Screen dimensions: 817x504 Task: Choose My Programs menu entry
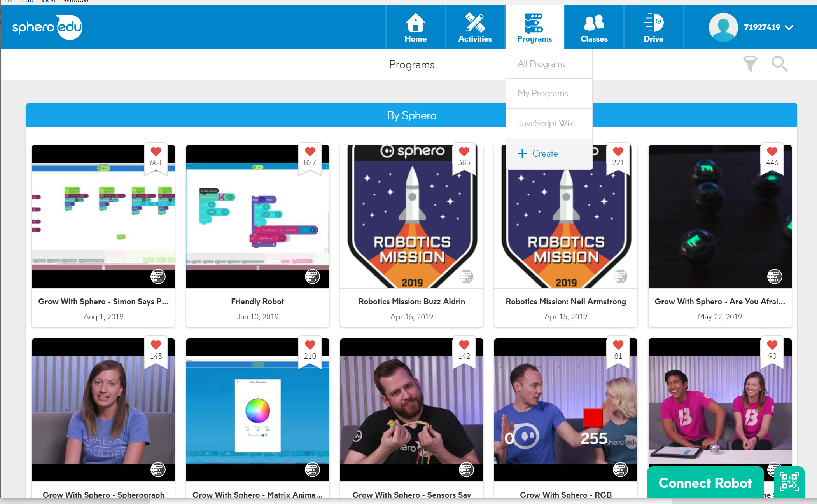tap(542, 94)
